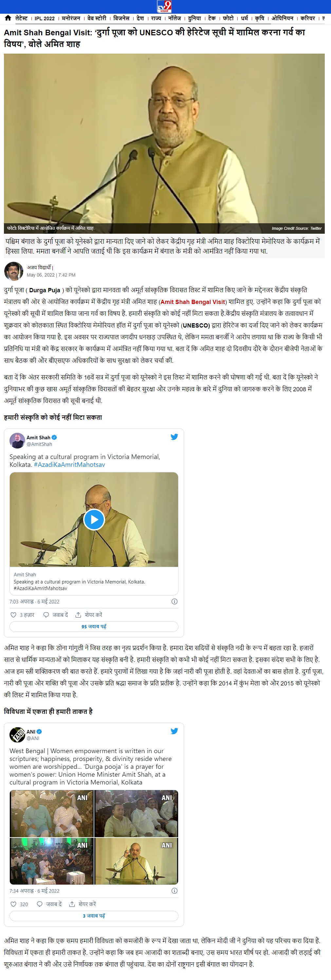Like the Amit Shah tweet heart icon
Image resolution: width=331 pixels, height=980 pixels.
[x=13, y=615]
